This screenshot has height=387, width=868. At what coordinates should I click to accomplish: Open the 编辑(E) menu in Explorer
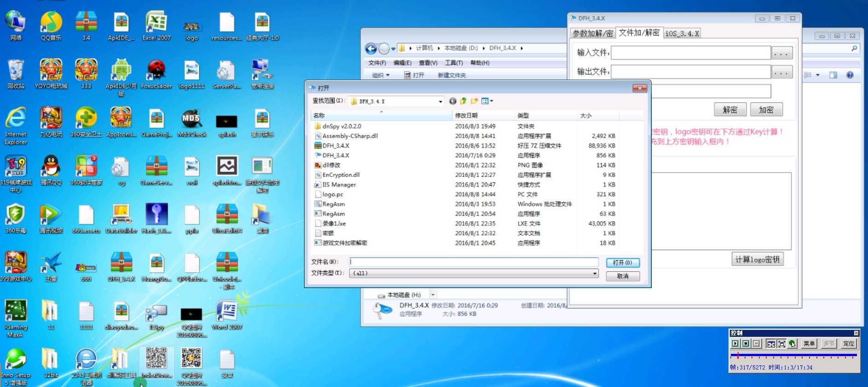click(402, 63)
